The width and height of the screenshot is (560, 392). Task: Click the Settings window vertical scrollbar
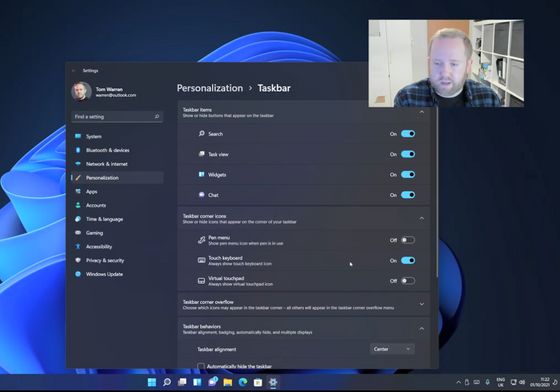click(437, 192)
